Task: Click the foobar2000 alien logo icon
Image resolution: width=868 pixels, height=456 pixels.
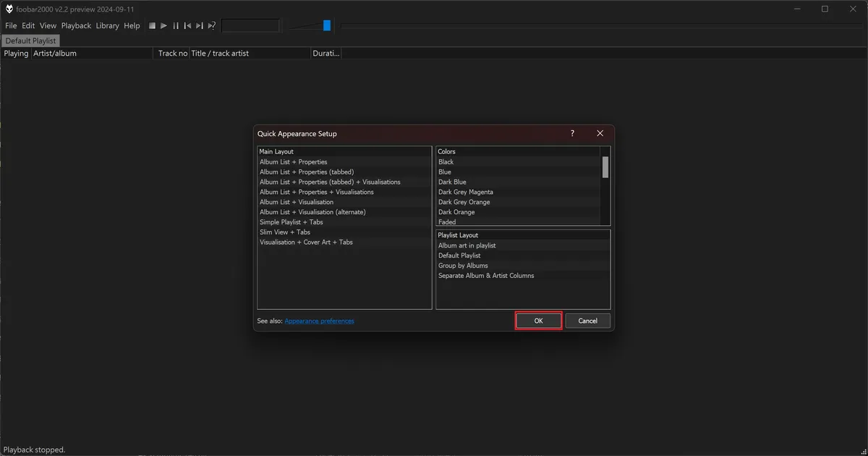Action: point(8,9)
